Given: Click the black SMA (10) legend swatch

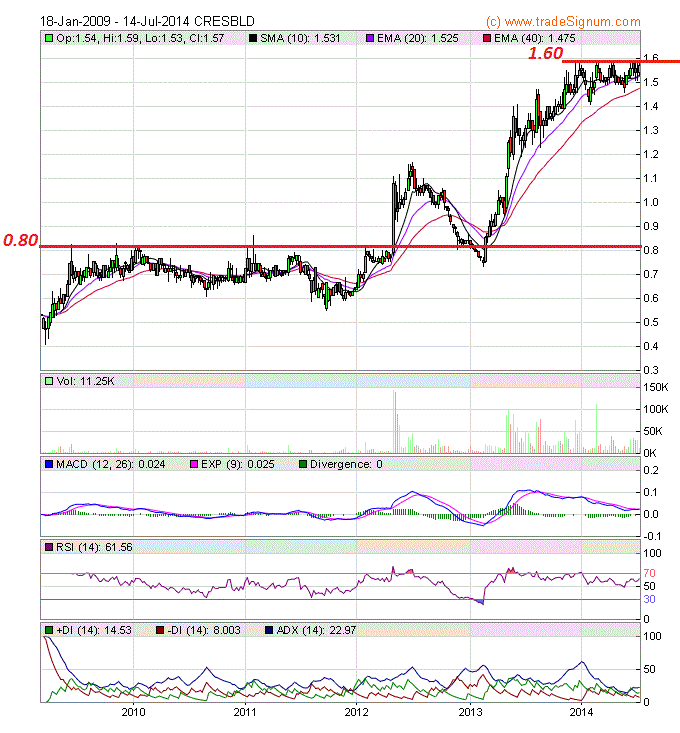Looking at the screenshot, I should (x=253, y=38).
